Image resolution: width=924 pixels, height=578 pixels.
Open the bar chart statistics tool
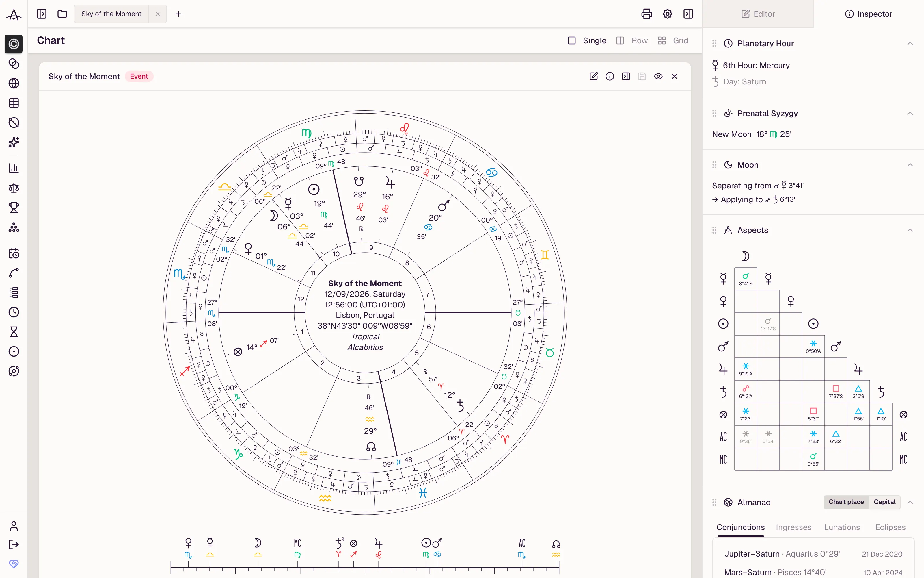coord(14,168)
